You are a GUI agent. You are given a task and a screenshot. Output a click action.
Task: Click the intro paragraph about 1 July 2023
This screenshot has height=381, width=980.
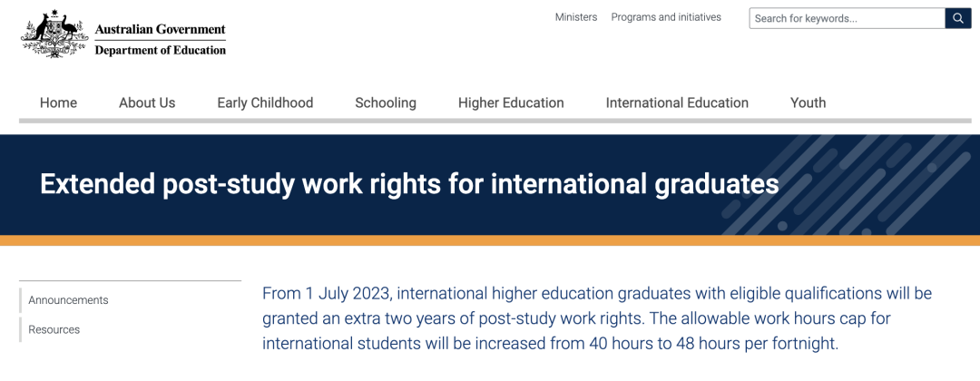click(596, 318)
